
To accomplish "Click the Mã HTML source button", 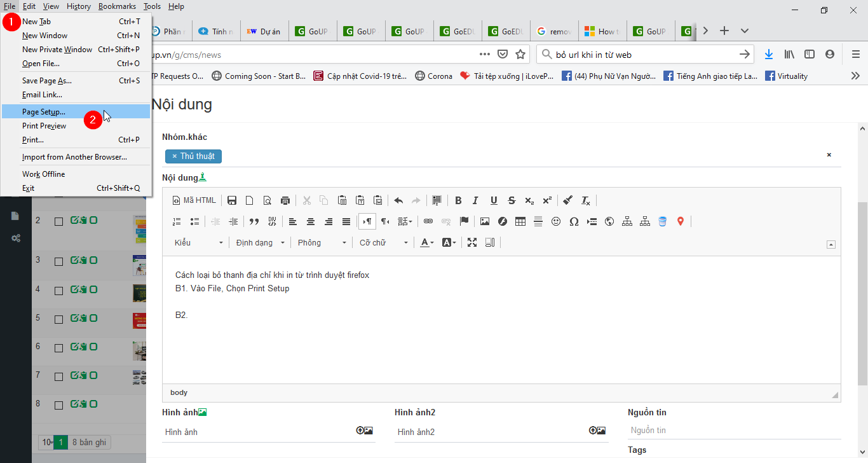I will (194, 200).
